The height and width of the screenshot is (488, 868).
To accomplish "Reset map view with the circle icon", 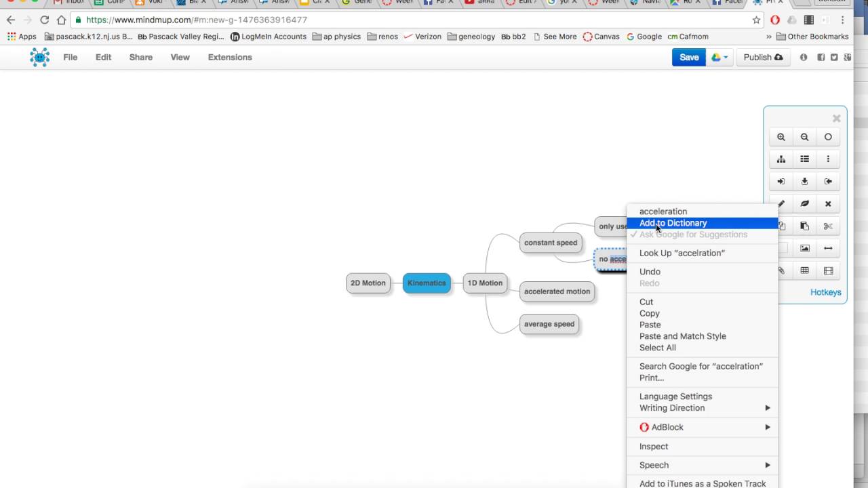I will [828, 137].
